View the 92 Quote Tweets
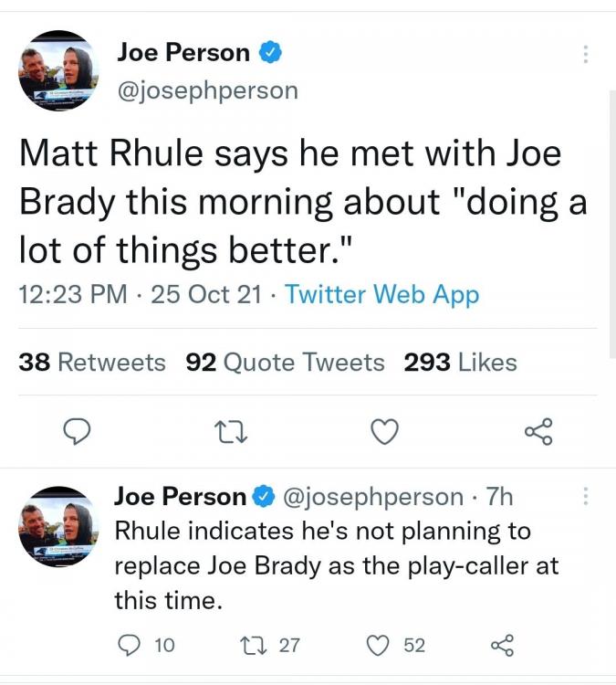616x685 pixels. coord(285,363)
